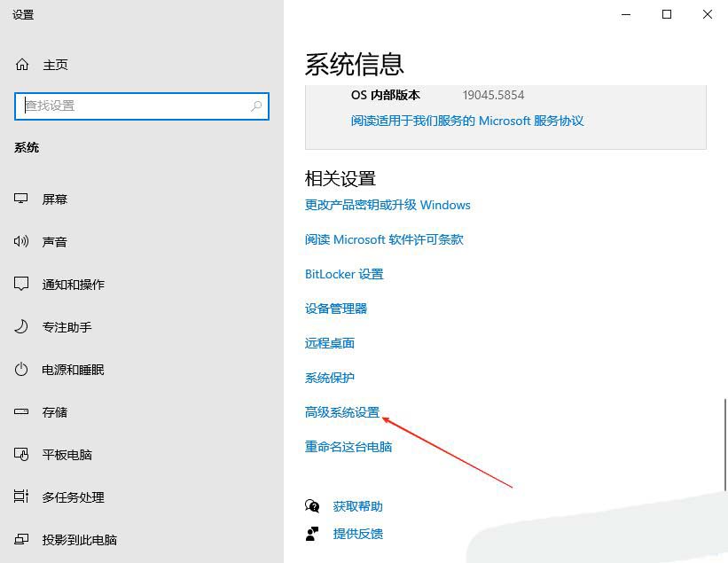Close the 设置 window
Viewport: 728px width, 563px height.
(x=707, y=14)
